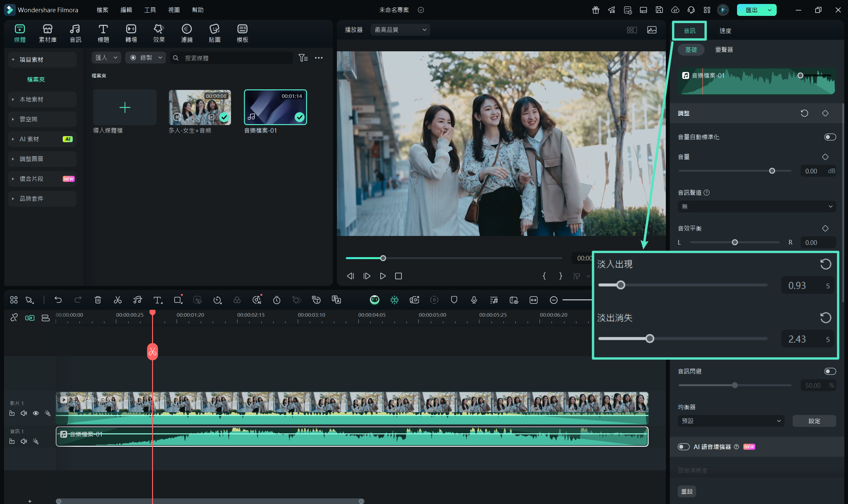Click the gift icon in title bar
The width and height of the screenshot is (848, 504).
point(596,10)
